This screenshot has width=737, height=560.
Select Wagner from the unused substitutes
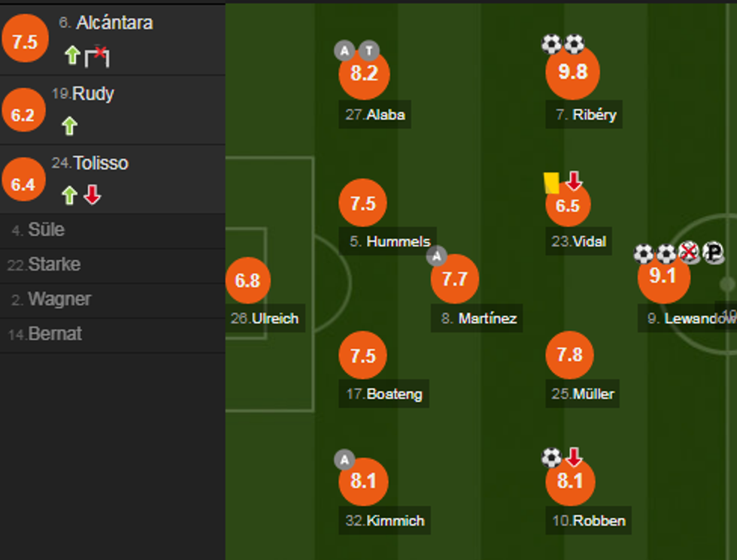[59, 299]
